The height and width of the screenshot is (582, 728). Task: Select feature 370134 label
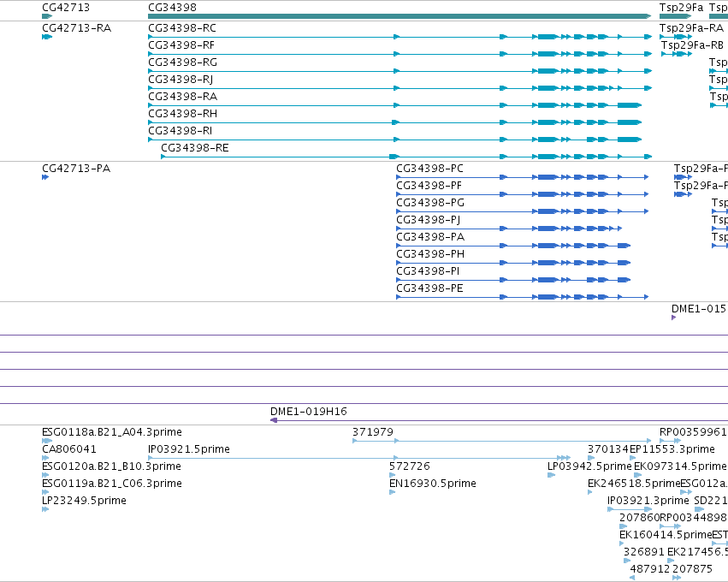[x=607, y=449]
